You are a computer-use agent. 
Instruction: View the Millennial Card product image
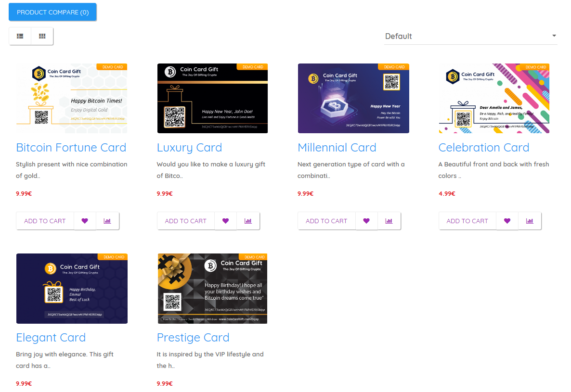click(353, 99)
